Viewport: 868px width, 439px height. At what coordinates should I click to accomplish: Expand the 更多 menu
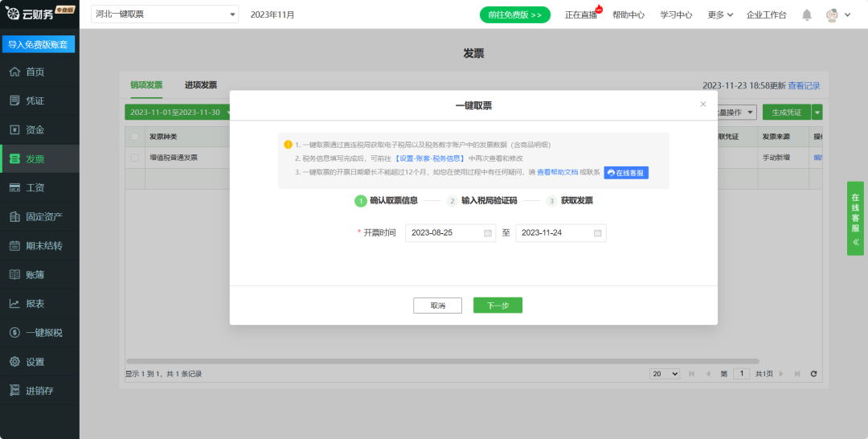point(720,15)
